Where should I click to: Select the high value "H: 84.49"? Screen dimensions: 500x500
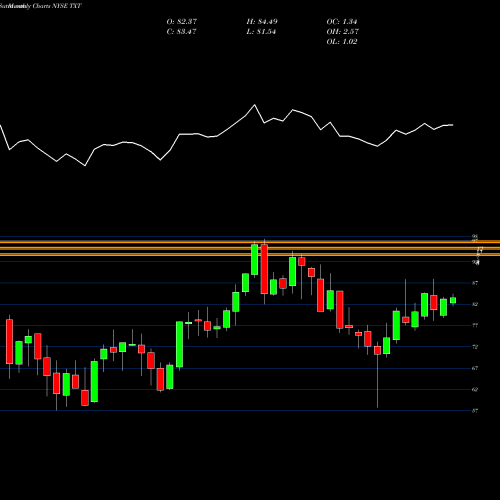click(262, 22)
